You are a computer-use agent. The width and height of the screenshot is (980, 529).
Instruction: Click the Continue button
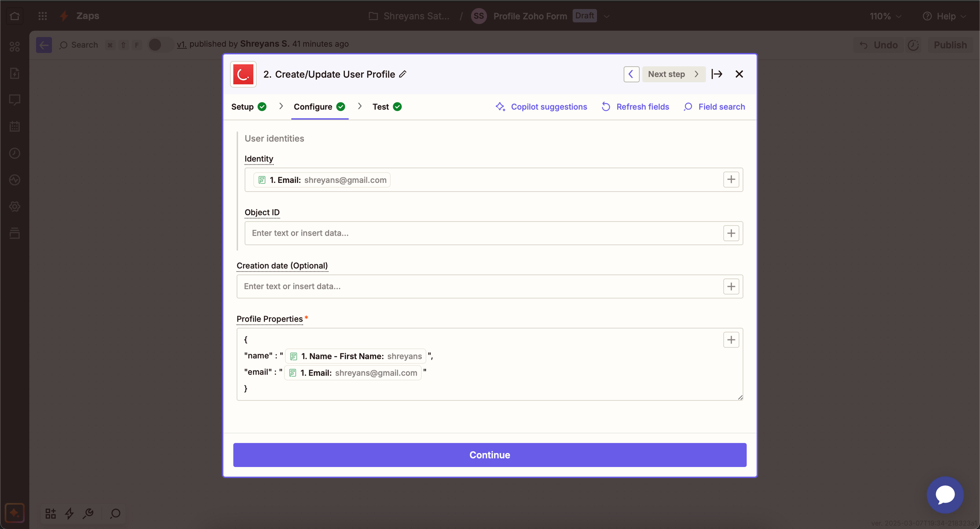pos(490,454)
